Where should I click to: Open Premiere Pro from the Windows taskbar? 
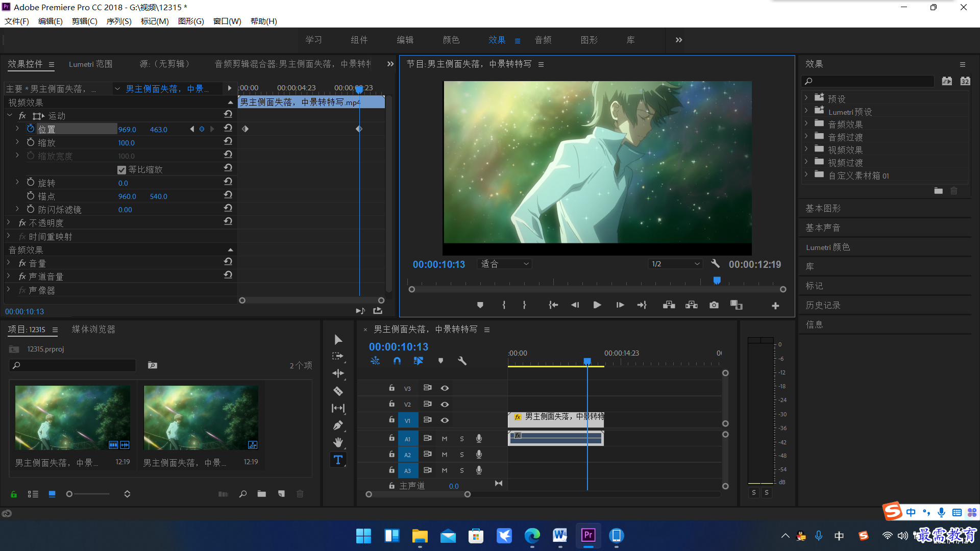[588, 535]
